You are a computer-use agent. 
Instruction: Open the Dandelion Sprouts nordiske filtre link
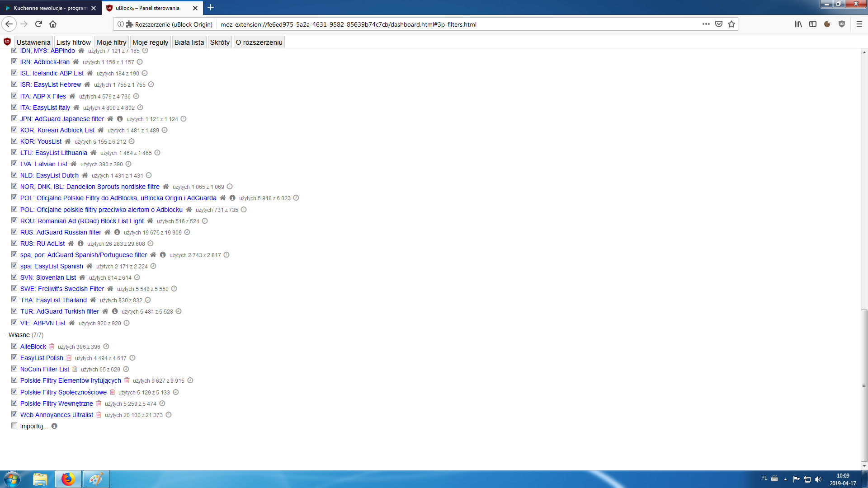click(90, 187)
